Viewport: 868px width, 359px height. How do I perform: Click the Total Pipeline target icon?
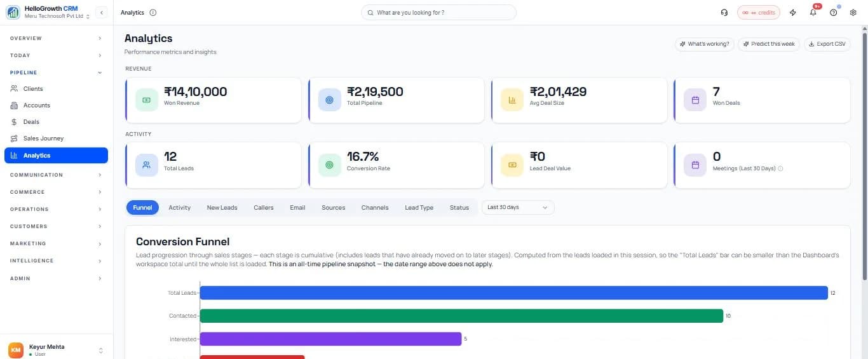click(x=329, y=100)
